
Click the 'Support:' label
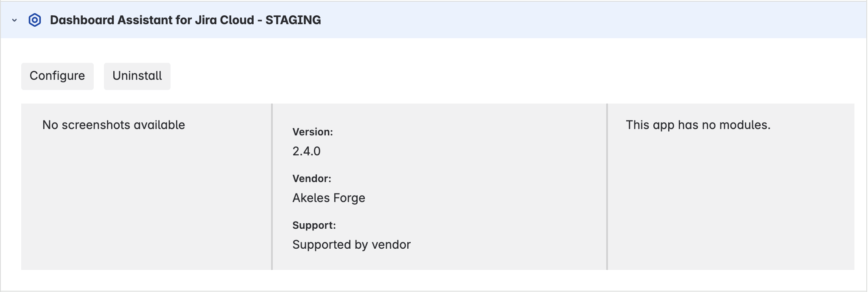coord(314,225)
